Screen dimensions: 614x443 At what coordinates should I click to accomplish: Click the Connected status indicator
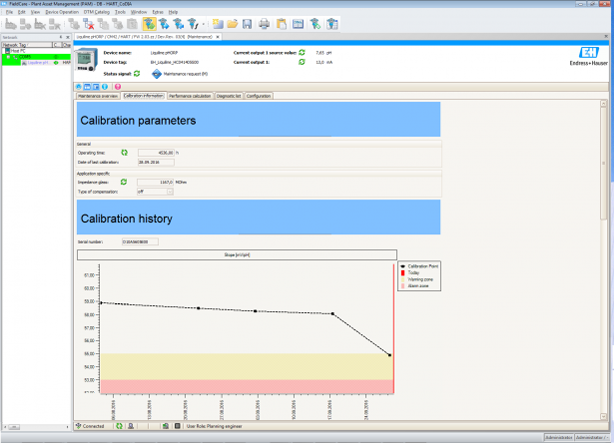pos(90,426)
